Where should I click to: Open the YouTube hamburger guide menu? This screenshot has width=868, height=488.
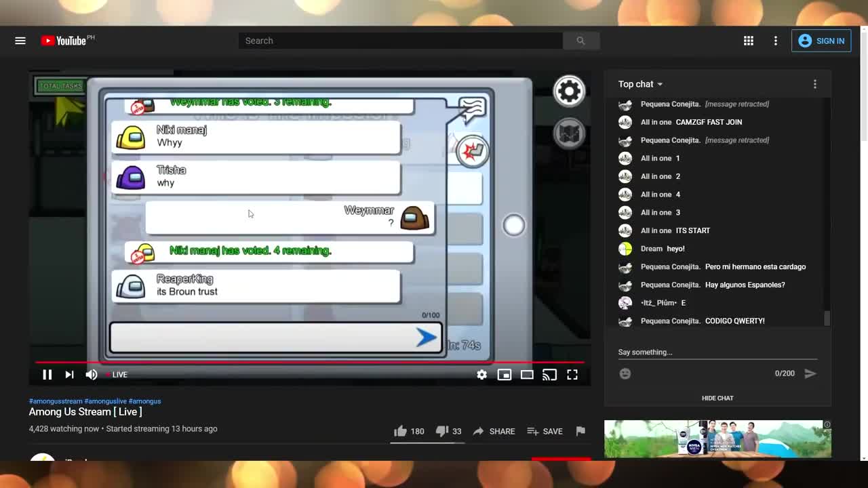coord(20,41)
